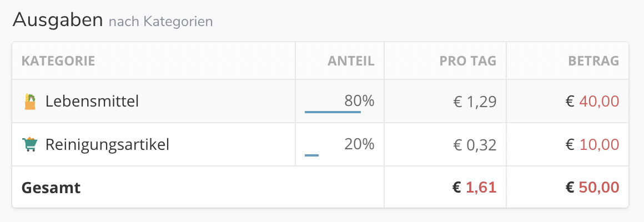Select the € 40,00 Lebensmittel amount
Screen dimensions: 644x222
[x=592, y=102]
